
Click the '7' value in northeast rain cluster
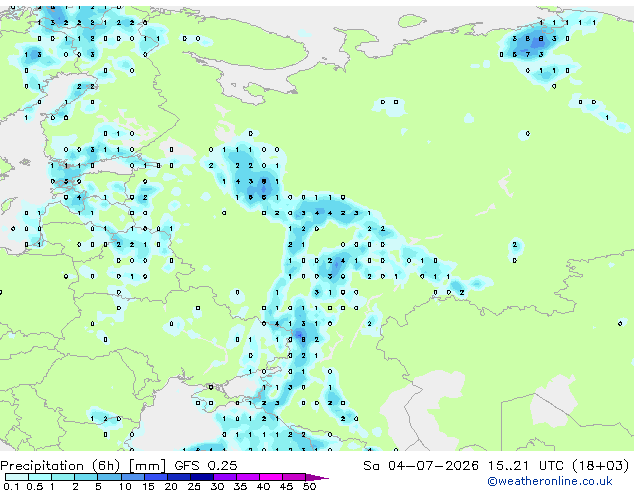tap(528, 54)
